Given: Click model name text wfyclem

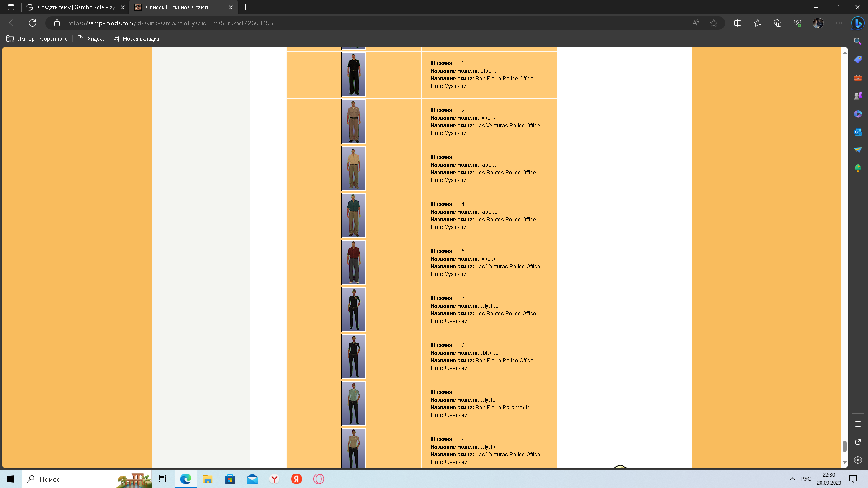Looking at the screenshot, I should click(x=490, y=400).
